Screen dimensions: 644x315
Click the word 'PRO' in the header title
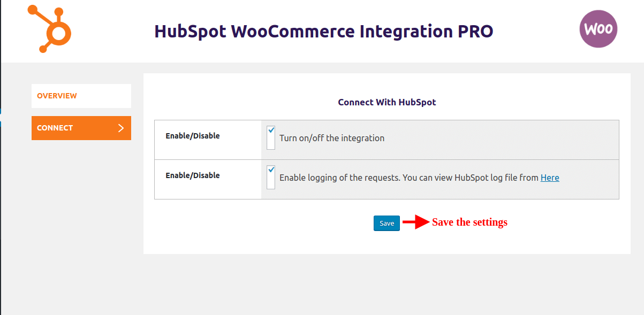tap(475, 32)
